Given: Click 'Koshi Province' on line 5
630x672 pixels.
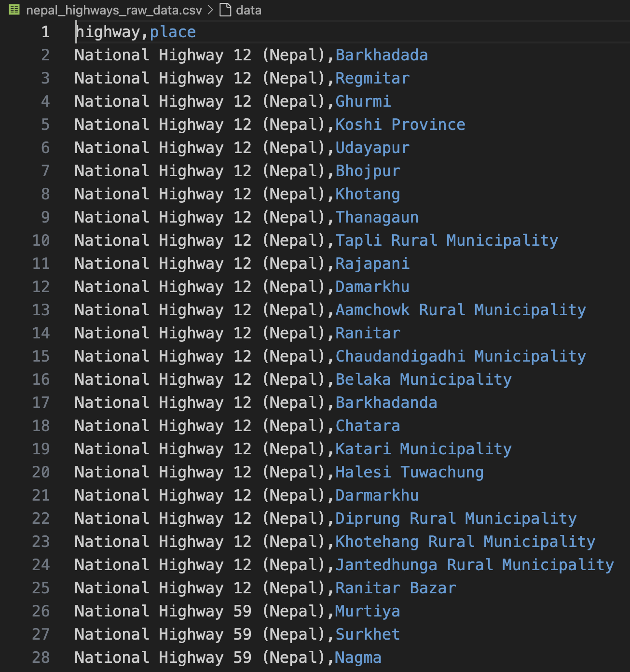Looking at the screenshot, I should (x=400, y=125).
